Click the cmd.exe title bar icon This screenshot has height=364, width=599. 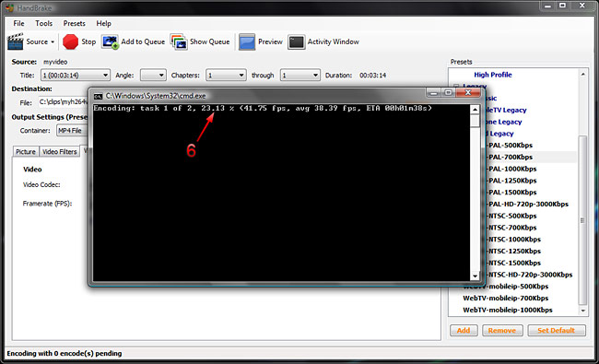pyautogui.click(x=99, y=96)
